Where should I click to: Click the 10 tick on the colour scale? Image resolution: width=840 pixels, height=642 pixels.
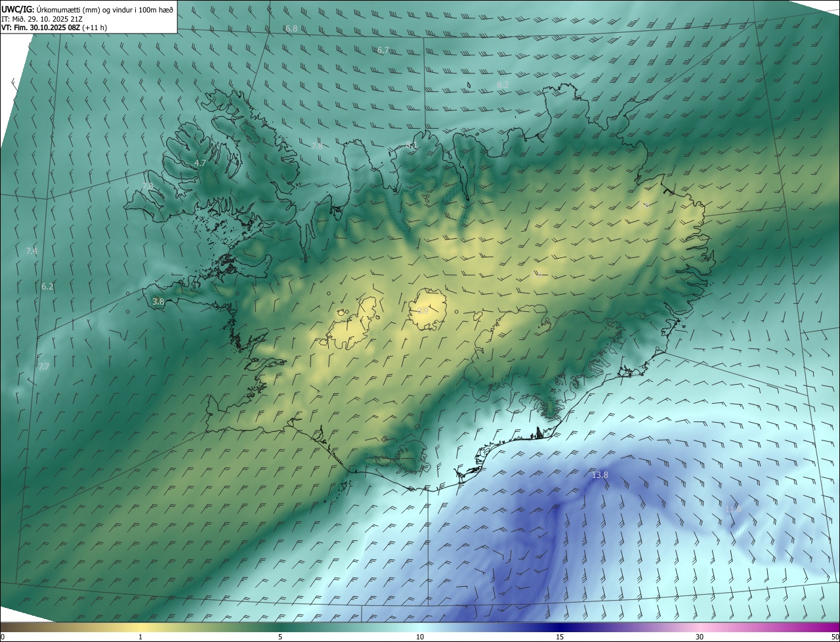coord(420,637)
